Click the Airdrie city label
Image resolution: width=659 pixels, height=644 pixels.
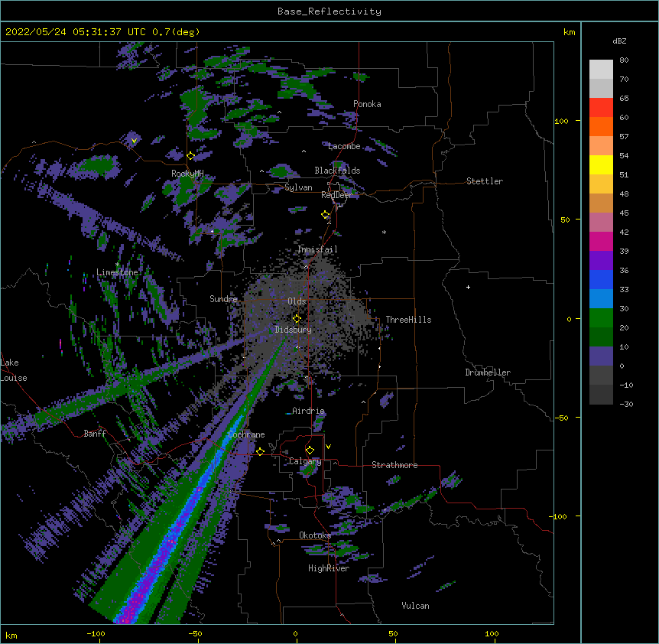308,411
